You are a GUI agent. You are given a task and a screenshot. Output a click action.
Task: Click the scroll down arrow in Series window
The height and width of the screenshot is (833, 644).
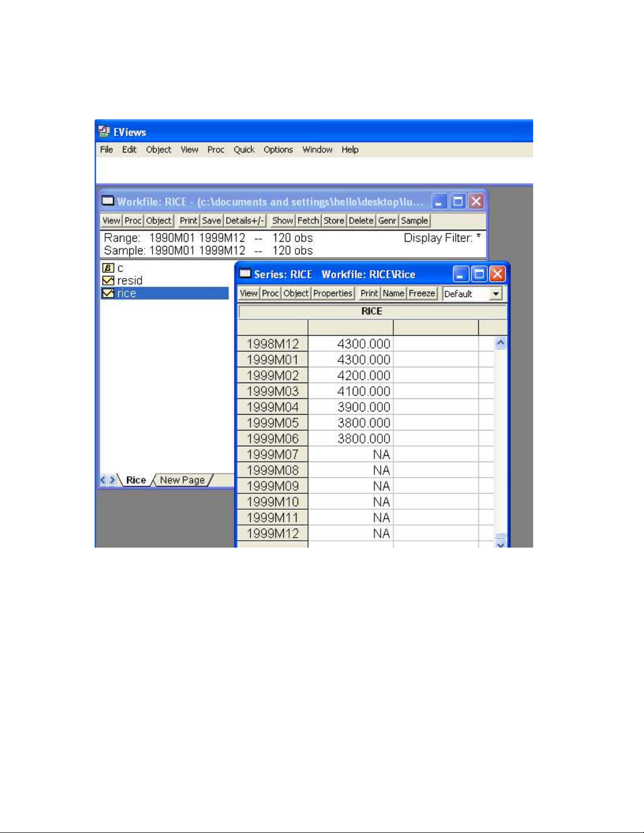[500, 544]
